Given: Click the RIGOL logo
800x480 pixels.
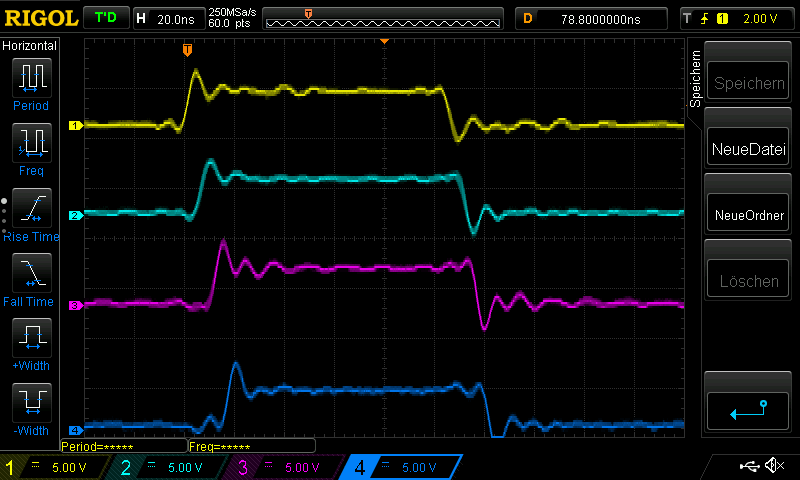Looking at the screenshot, I should [x=41, y=18].
